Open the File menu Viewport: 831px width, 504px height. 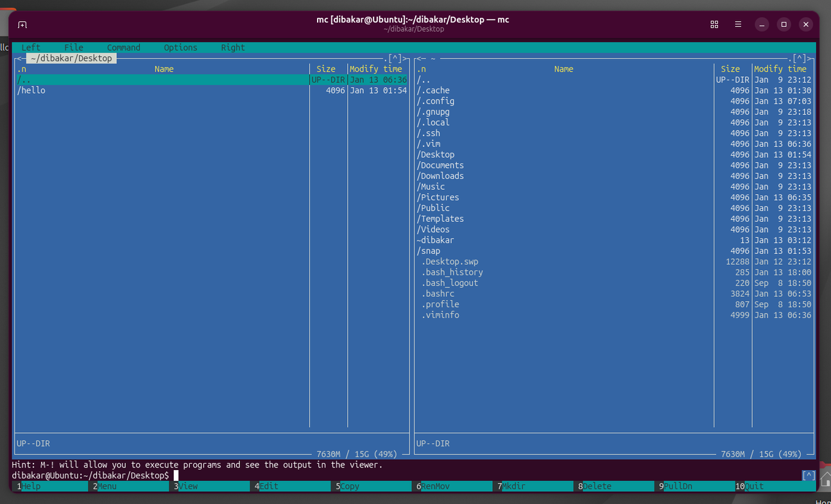(x=74, y=47)
